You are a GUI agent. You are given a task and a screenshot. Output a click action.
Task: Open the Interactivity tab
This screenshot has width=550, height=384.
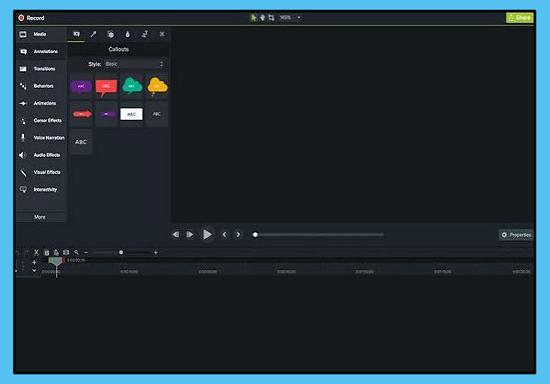click(41, 189)
